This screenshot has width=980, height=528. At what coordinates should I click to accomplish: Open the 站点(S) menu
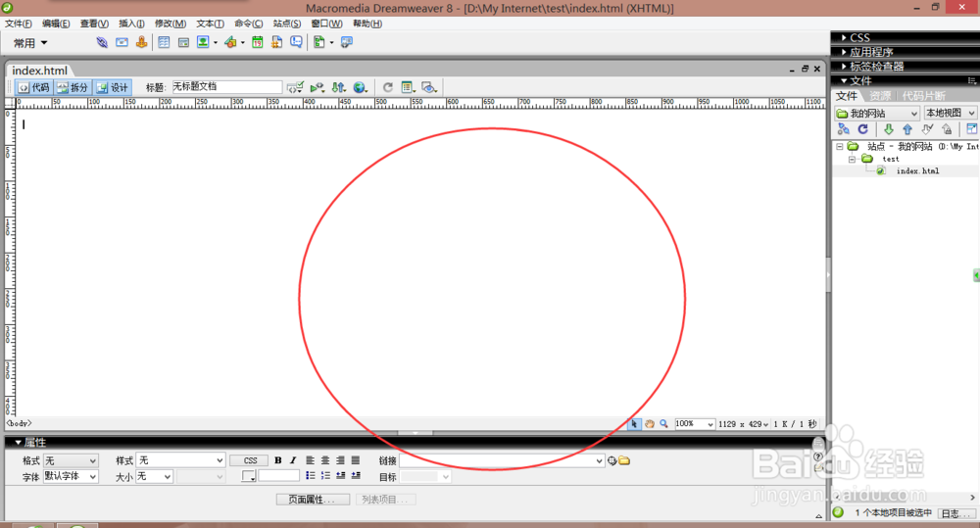coord(287,24)
